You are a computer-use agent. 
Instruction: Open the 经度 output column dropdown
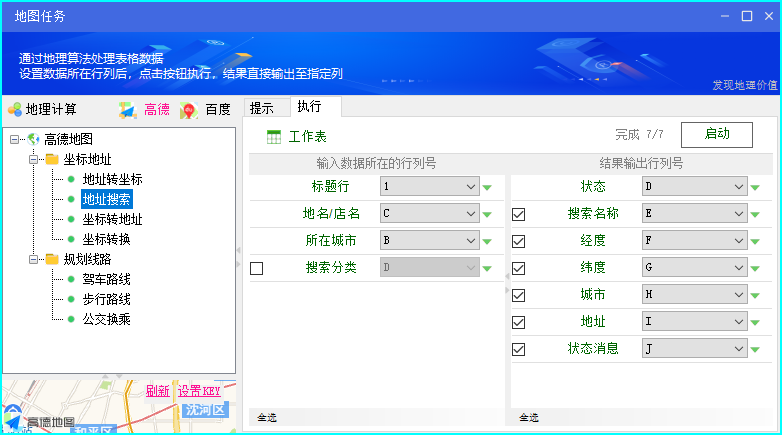694,240
